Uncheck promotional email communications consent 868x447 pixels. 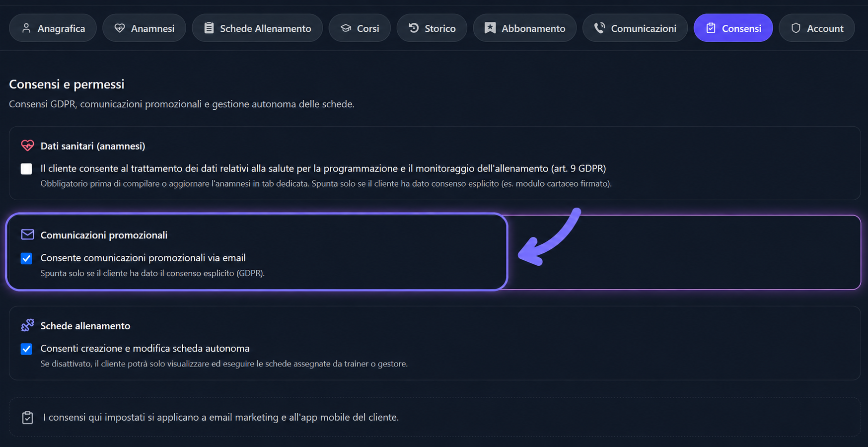click(x=26, y=258)
